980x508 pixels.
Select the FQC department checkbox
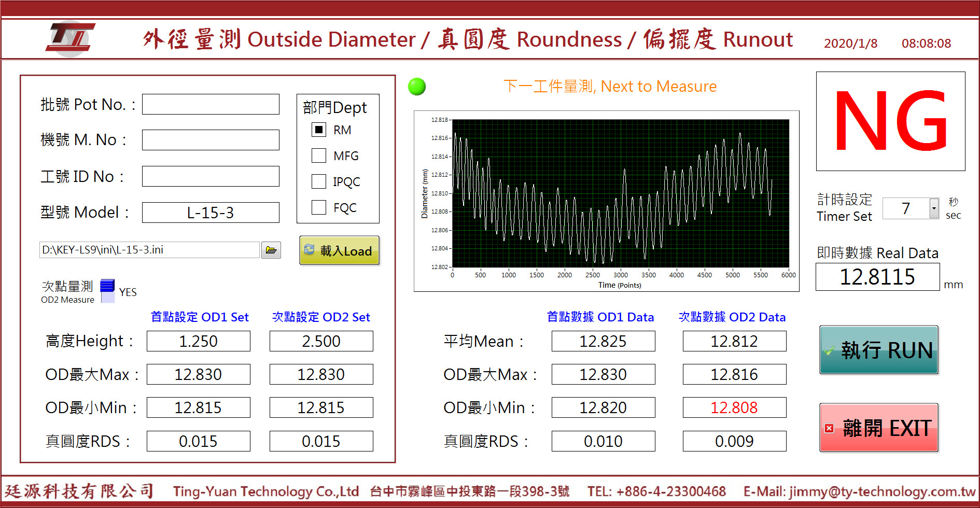[x=319, y=207]
